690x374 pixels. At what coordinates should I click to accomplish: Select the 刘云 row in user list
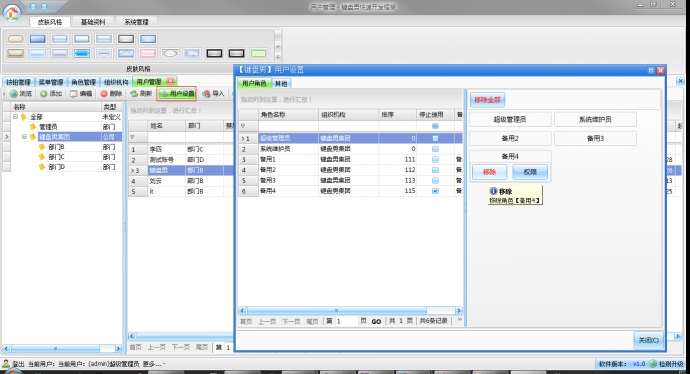point(182,181)
